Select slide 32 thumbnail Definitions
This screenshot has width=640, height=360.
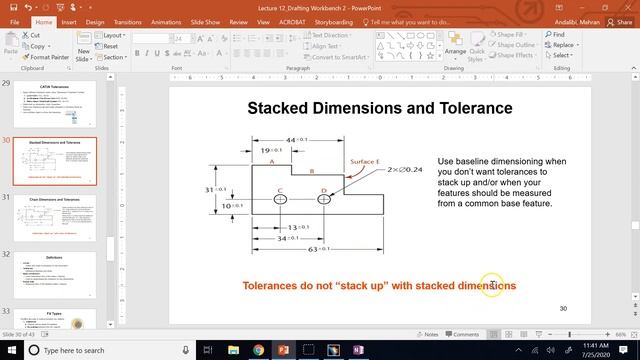coord(55,275)
